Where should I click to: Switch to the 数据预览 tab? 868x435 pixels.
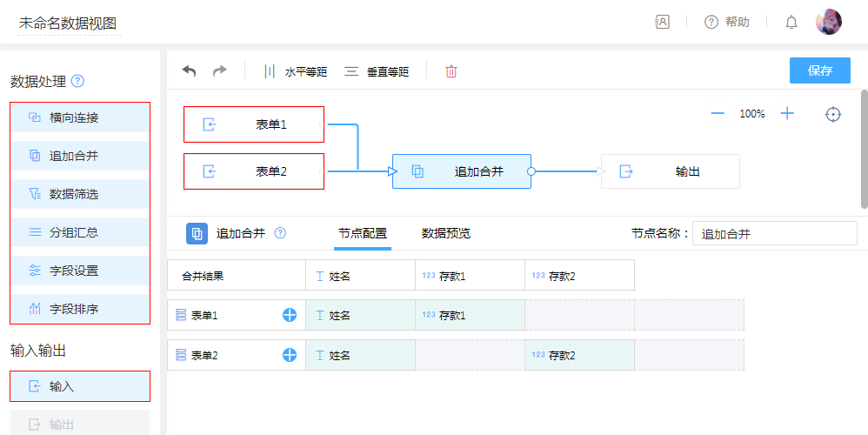(x=446, y=233)
